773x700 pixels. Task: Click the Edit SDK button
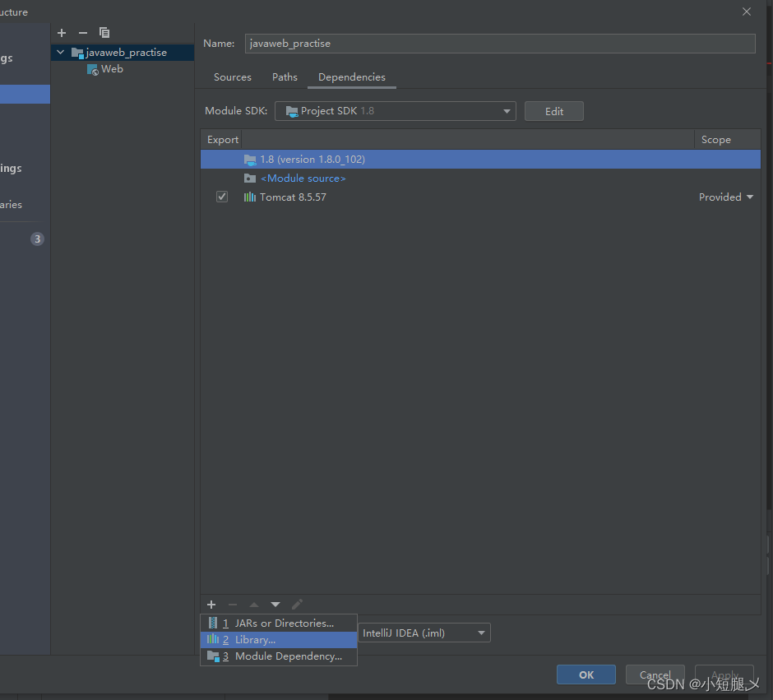554,111
